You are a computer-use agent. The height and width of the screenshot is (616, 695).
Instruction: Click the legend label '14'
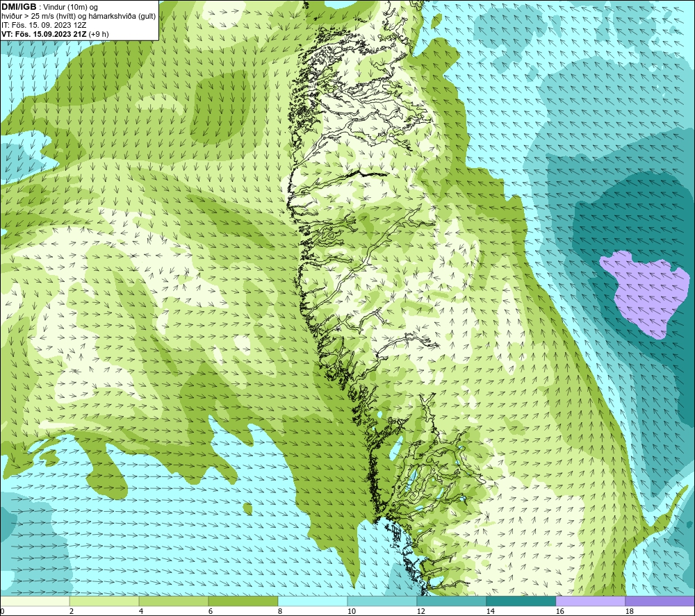pos(490,611)
